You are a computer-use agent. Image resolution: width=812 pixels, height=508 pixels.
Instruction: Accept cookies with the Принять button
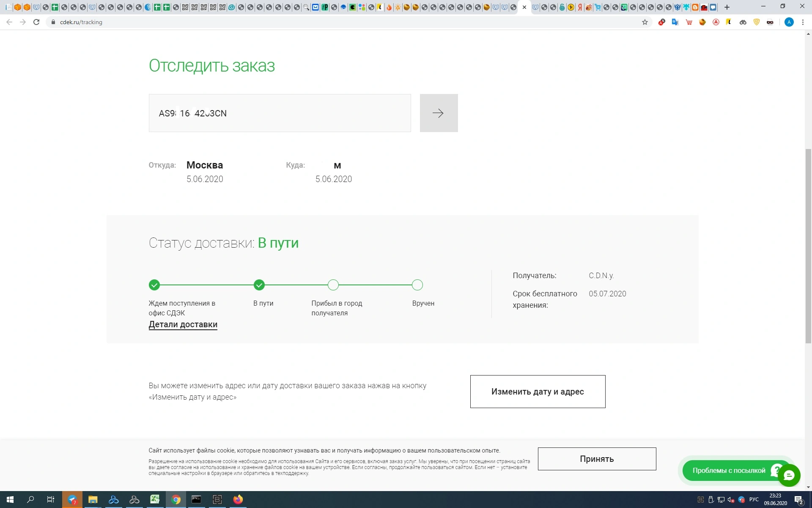(x=597, y=459)
